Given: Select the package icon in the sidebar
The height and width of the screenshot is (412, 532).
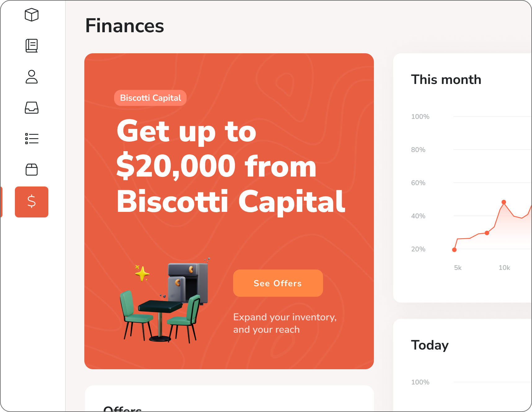Looking at the screenshot, I should (31, 15).
